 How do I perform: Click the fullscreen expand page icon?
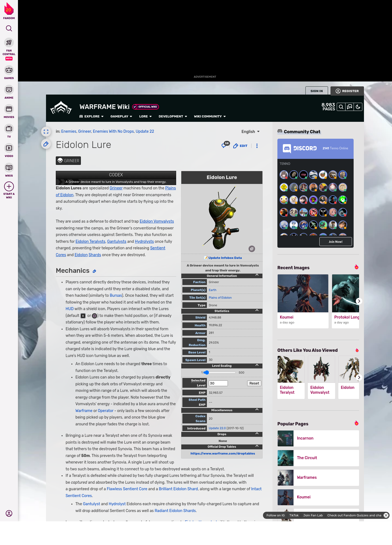tap(46, 132)
